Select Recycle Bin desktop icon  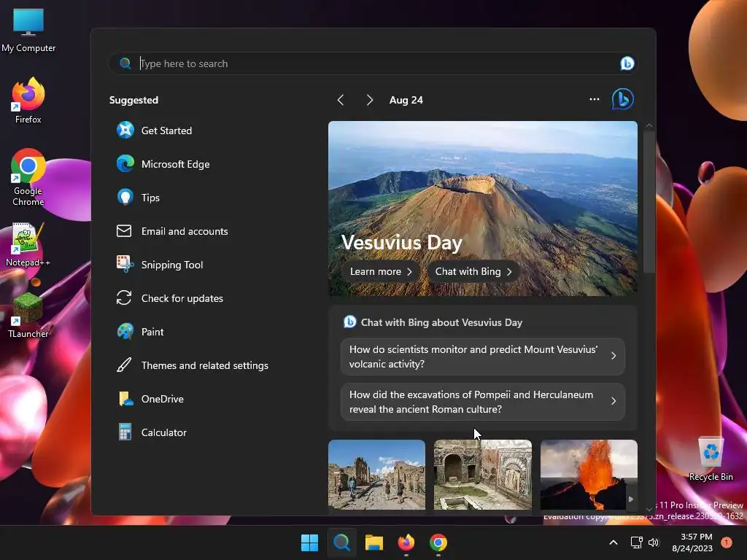(711, 459)
